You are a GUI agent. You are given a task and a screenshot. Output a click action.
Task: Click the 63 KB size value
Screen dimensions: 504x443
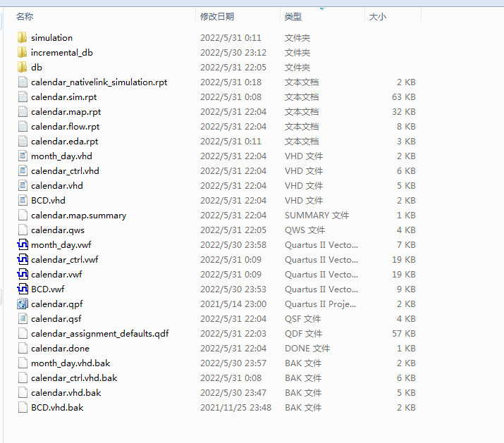pyautogui.click(x=404, y=97)
